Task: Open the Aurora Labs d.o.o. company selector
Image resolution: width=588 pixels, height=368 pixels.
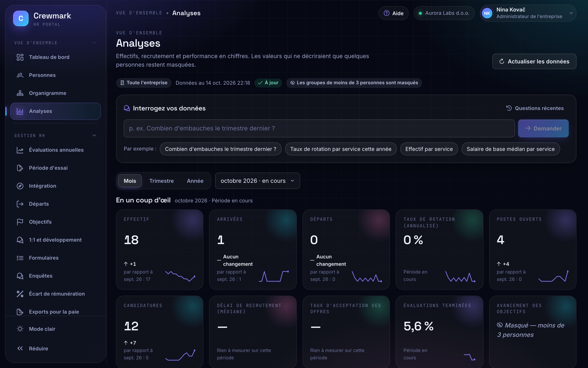Action: click(x=444, y=13)
